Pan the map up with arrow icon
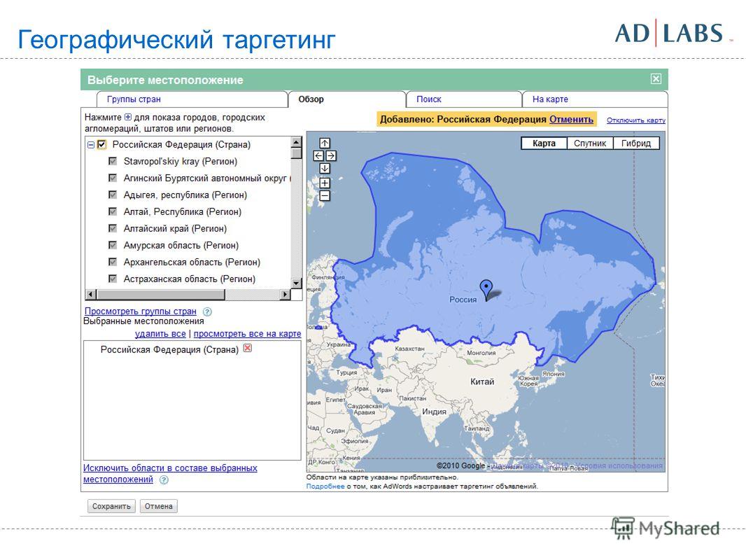 click(325, 143)
